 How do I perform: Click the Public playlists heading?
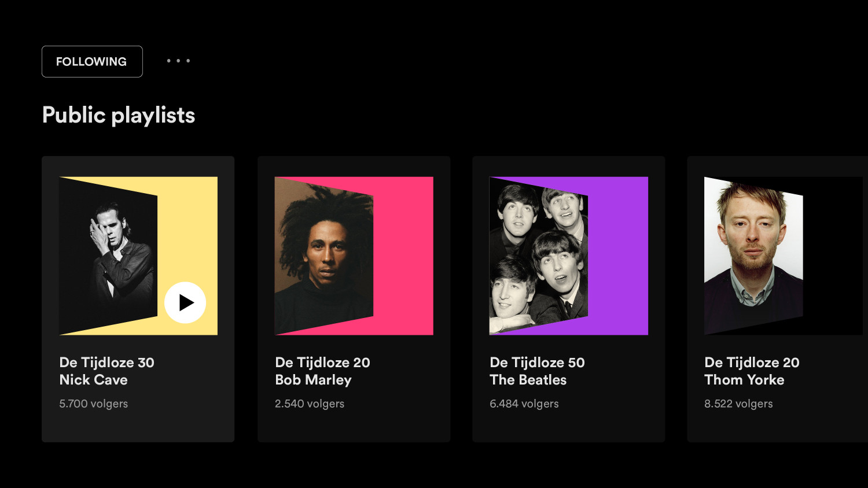click(119, 115)
